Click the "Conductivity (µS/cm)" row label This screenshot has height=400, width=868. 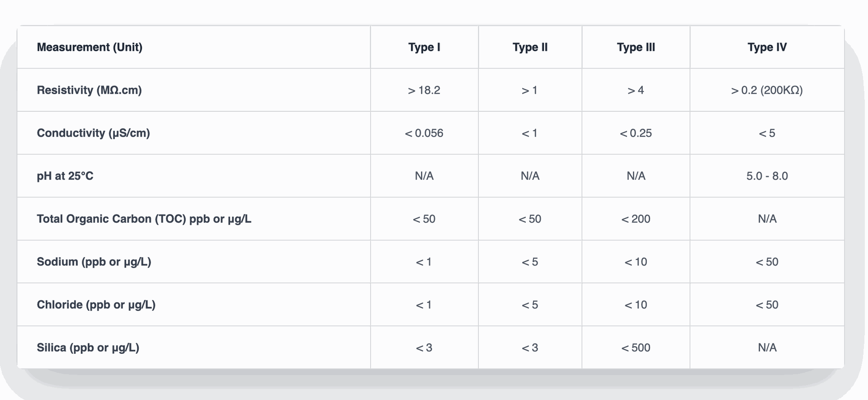click(93, 133)
